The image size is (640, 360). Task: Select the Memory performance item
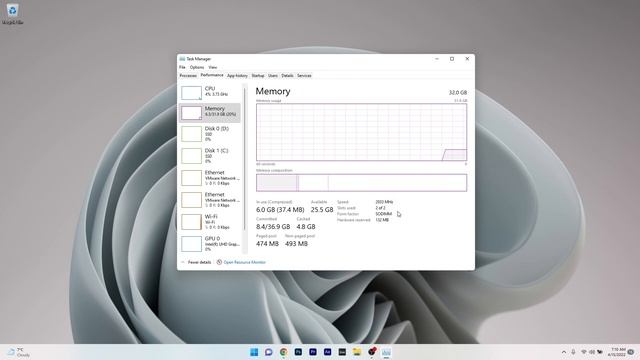(x=210, y=112)
